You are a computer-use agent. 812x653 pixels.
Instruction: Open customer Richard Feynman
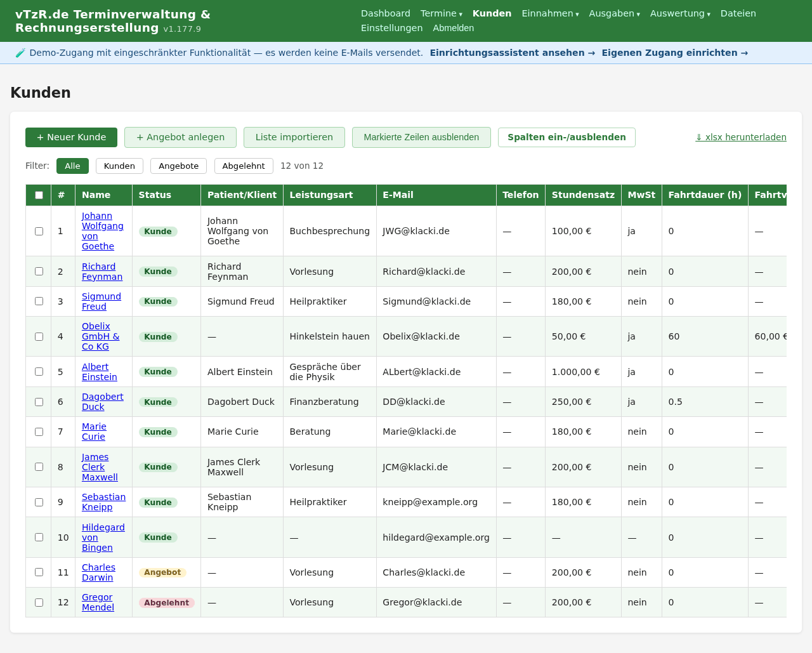click(102, 272)
